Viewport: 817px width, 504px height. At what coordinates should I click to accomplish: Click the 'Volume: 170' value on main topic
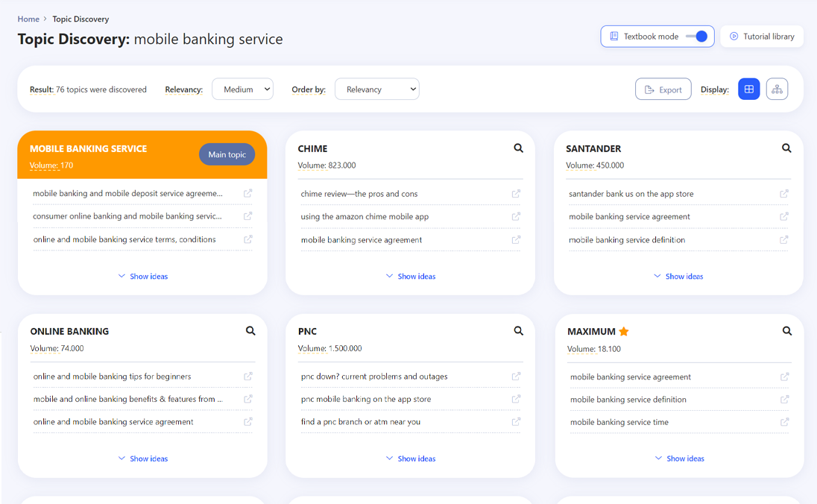51,166
